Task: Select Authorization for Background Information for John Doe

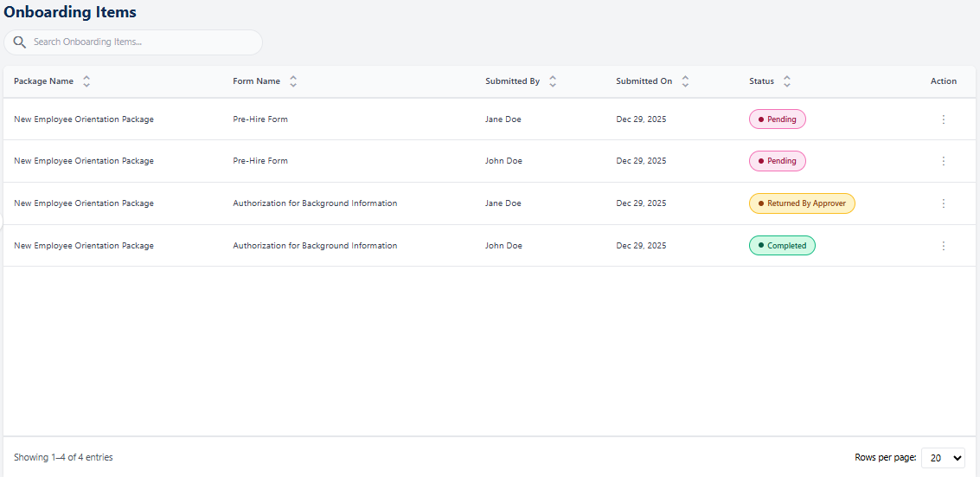Action: (x=315, y=246)
